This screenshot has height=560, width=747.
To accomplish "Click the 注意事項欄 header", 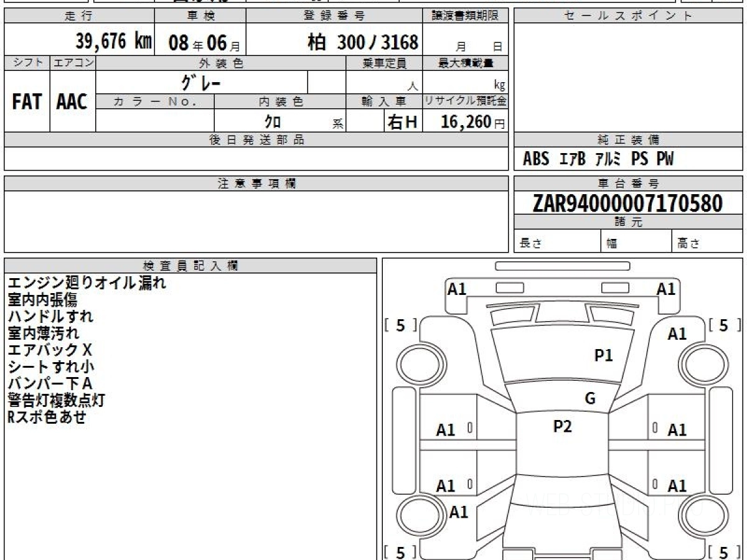I will click(256, 184).
